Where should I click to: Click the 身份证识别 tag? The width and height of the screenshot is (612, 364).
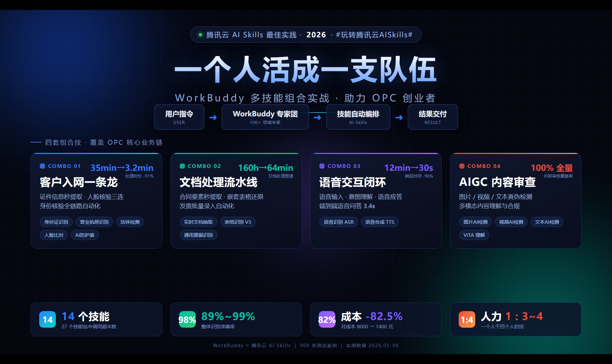56,222
